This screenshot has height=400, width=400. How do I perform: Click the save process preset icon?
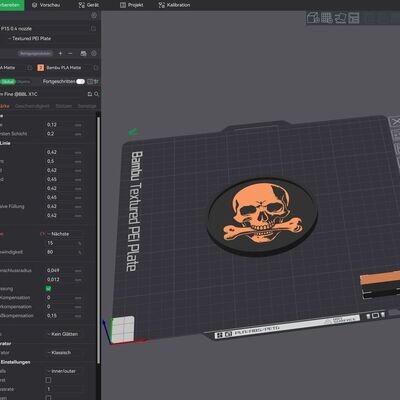(90, 94)
